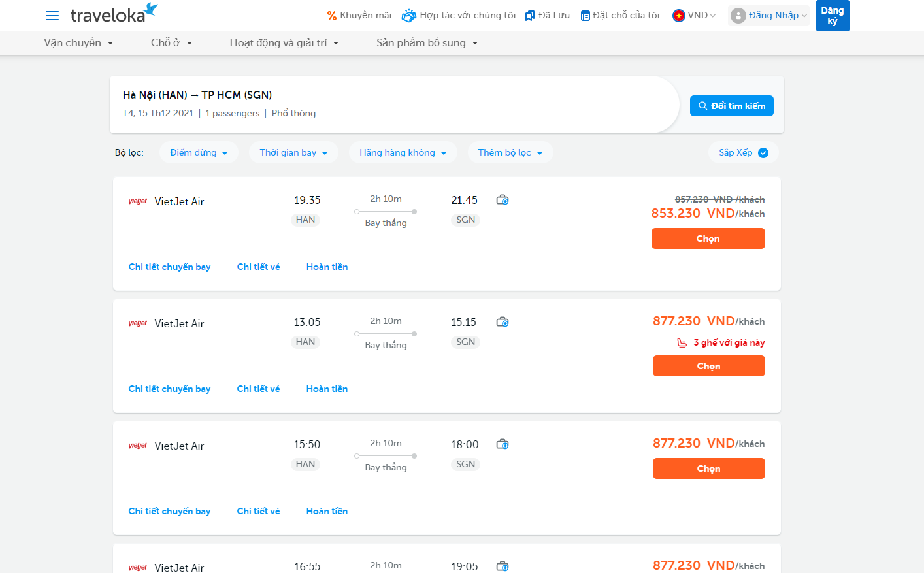Expand the Vận chuyển menu
Viewport: 924px width, 573px height.
78,43
